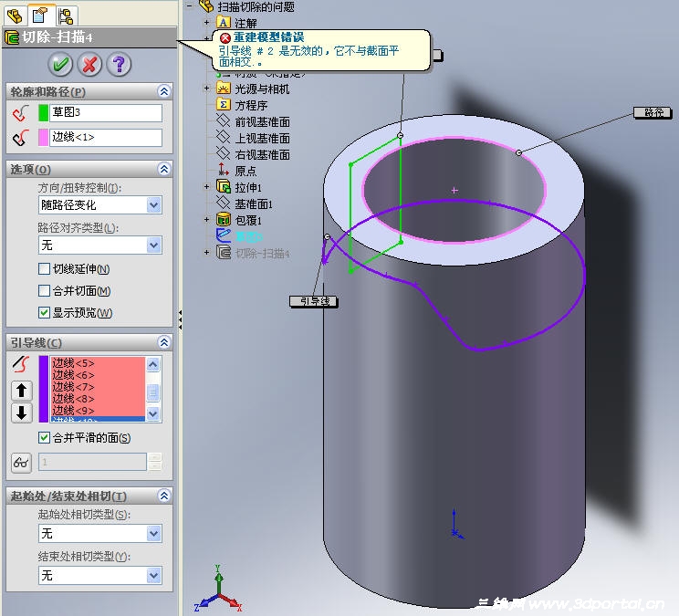Image resolution: width=679 pixels, height=616 pixels.
Task: Open the FeatureManager design tree tab
Action: pos(15,16)
